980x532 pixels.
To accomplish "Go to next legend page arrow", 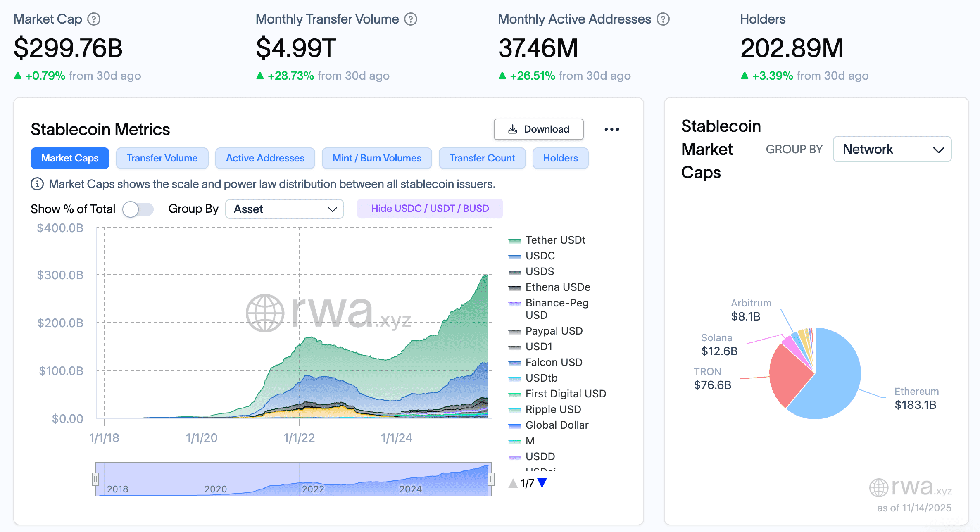I will click(542, 482).
